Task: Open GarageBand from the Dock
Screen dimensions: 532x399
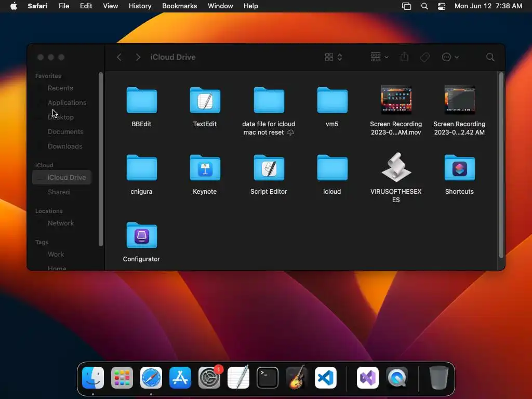Action: 297,378
